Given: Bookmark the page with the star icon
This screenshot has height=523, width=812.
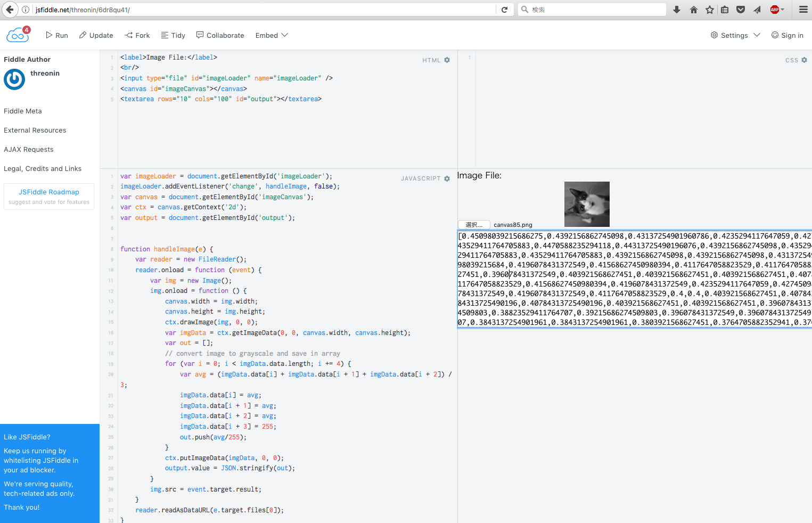Looking at the screenshot, I should pyautogui.click(x=709, y=9).
